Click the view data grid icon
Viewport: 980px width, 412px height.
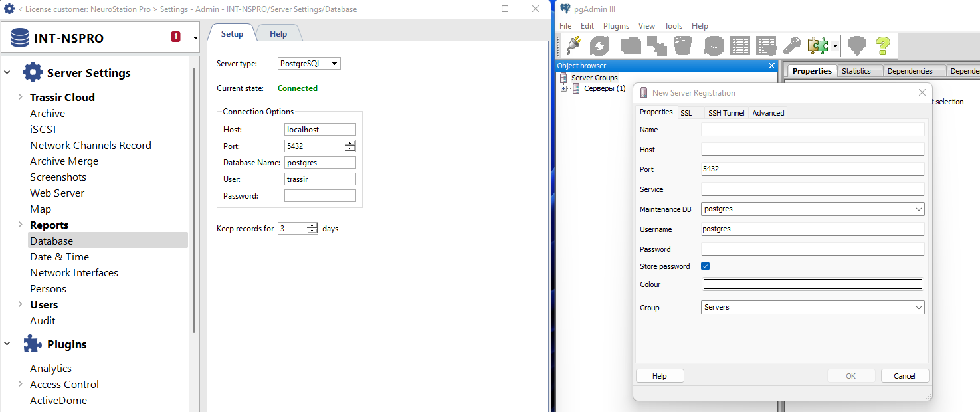740,45
